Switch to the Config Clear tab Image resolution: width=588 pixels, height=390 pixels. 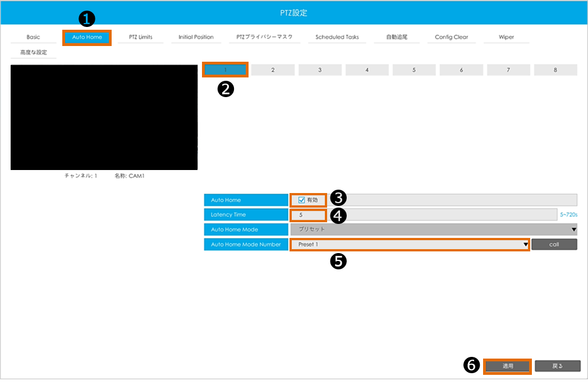pyautogui.click(x=451, y=38)
